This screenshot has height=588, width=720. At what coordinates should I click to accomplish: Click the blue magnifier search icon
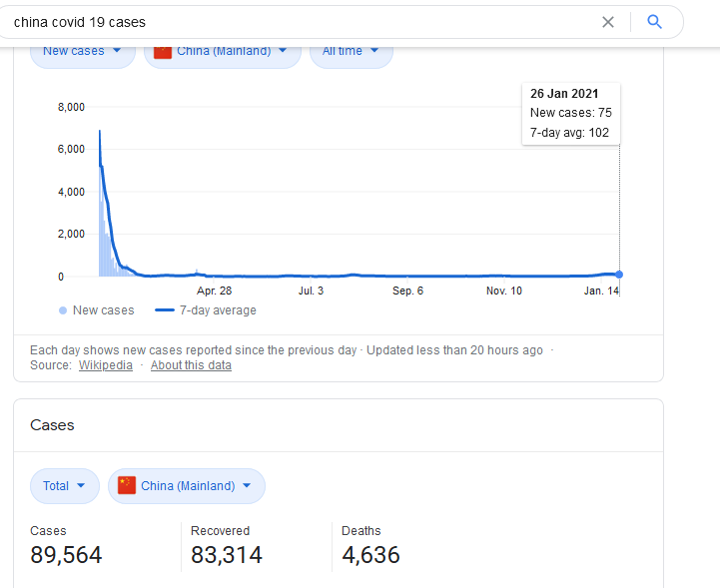(x=655, y=22)
